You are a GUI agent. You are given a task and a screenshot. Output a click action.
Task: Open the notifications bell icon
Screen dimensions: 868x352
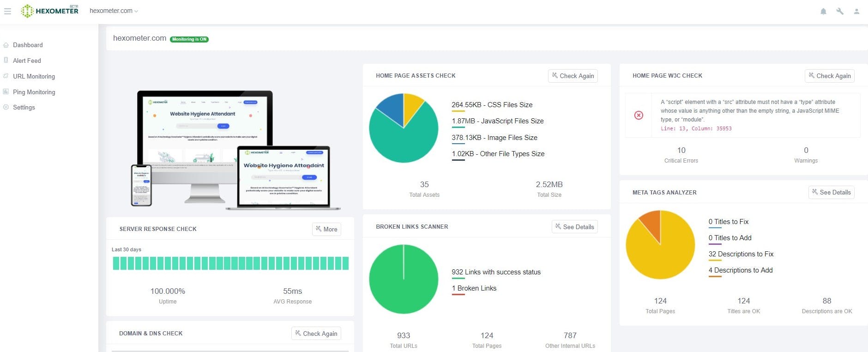tap(823, 11)
